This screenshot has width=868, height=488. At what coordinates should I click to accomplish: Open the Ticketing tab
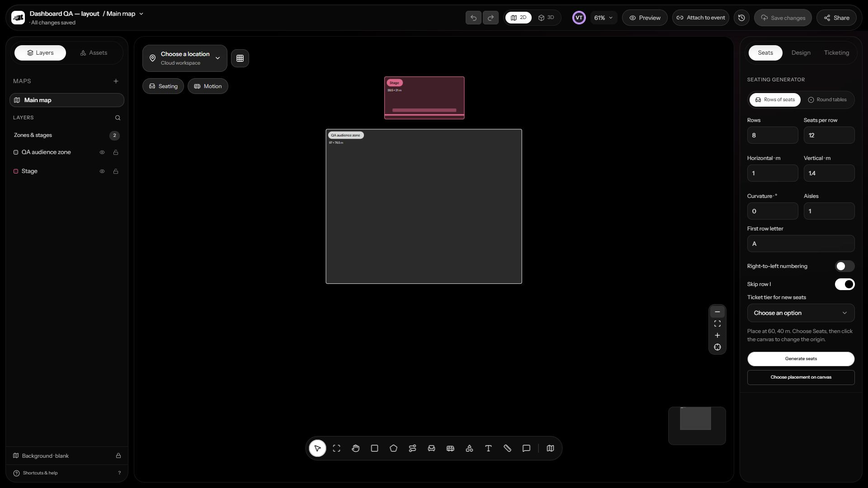tap(836, 53)
